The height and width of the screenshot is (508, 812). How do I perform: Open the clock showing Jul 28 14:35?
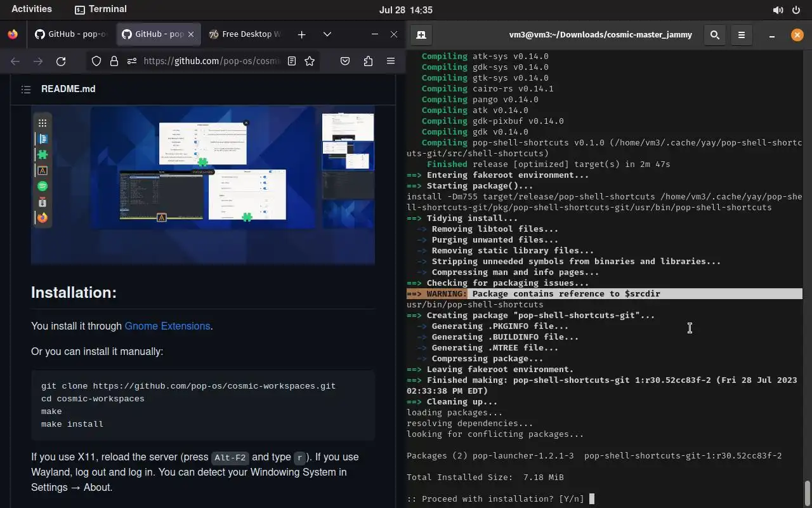click(406, 10)
